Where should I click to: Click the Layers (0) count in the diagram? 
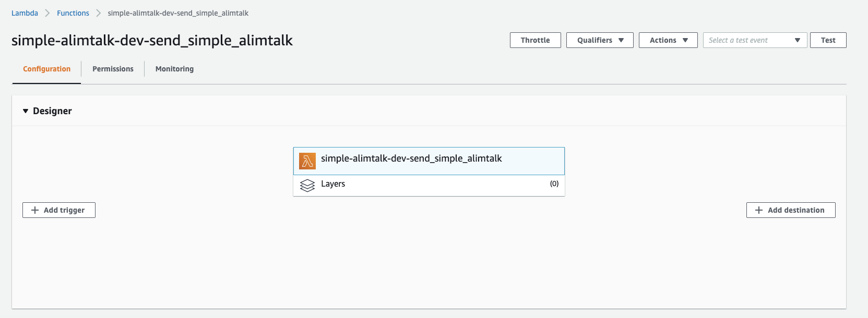[x=554, y=184]
